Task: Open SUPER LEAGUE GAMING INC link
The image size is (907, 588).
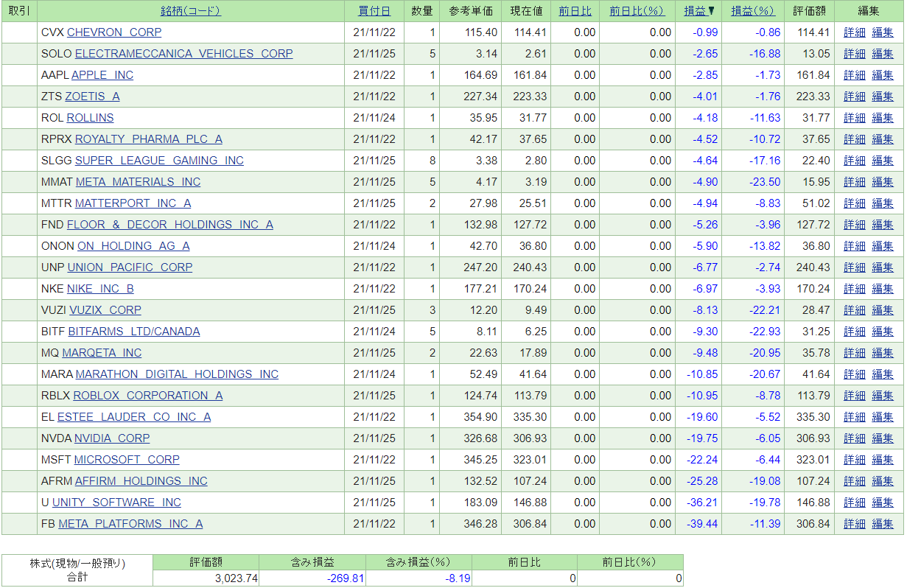Action: coord(159,161)
